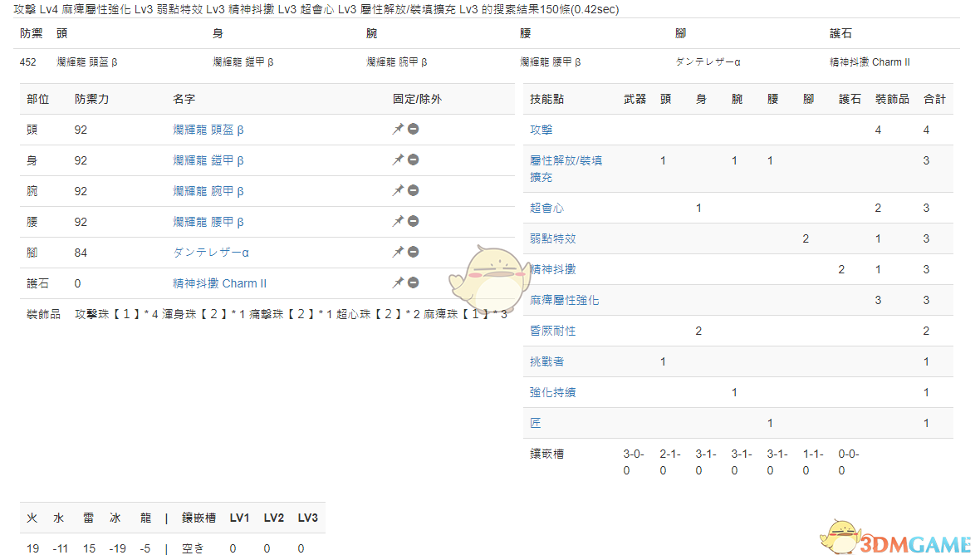
Task: Select the defense value 452 in summary row
Action: point(28,61)
